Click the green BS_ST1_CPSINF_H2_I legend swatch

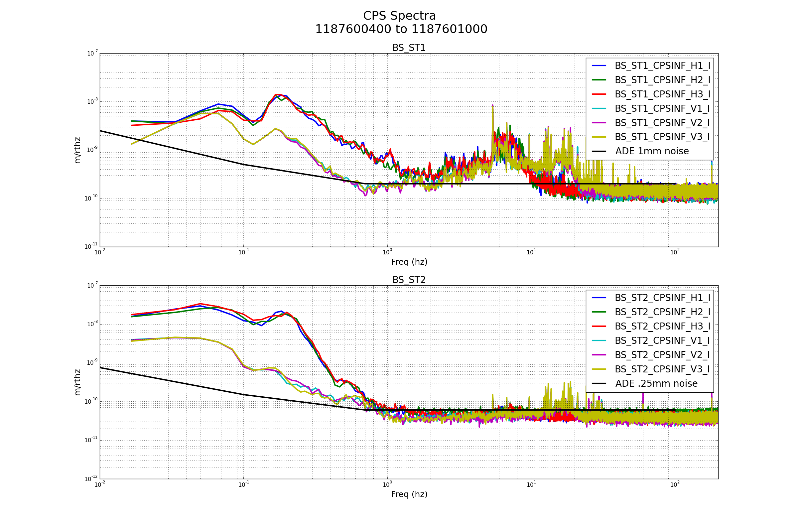pos(599,80)
